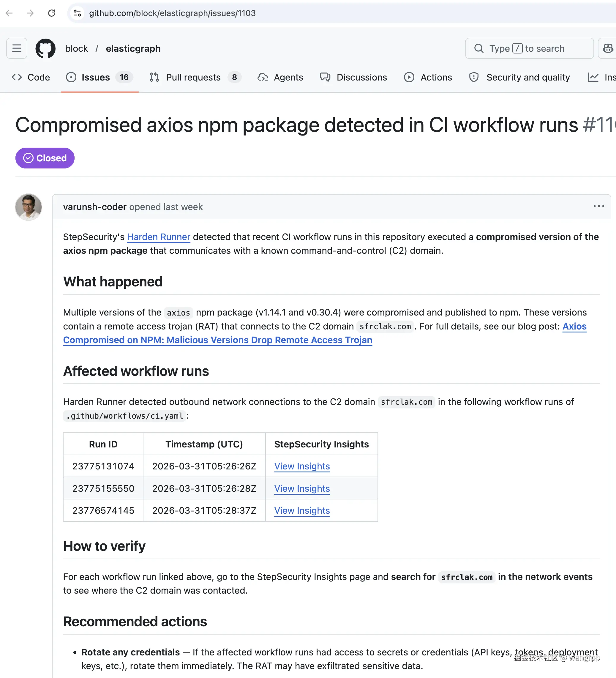This screenshot has width=616, height=678.
Task: Click the browser reload icon
Action: pyautogui.click(x=52, y=13)
